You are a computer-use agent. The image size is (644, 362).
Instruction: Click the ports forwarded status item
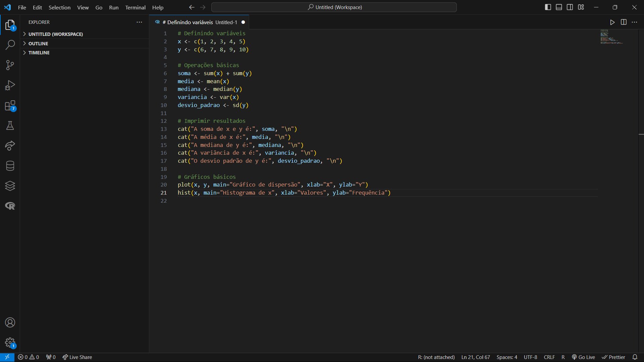point(51,357)
